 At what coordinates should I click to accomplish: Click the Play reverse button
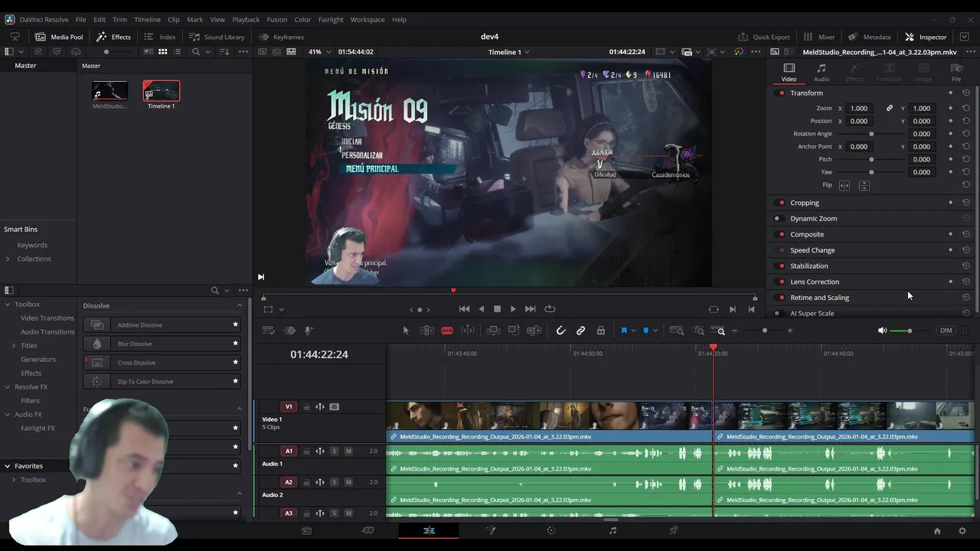pos(481,309)
